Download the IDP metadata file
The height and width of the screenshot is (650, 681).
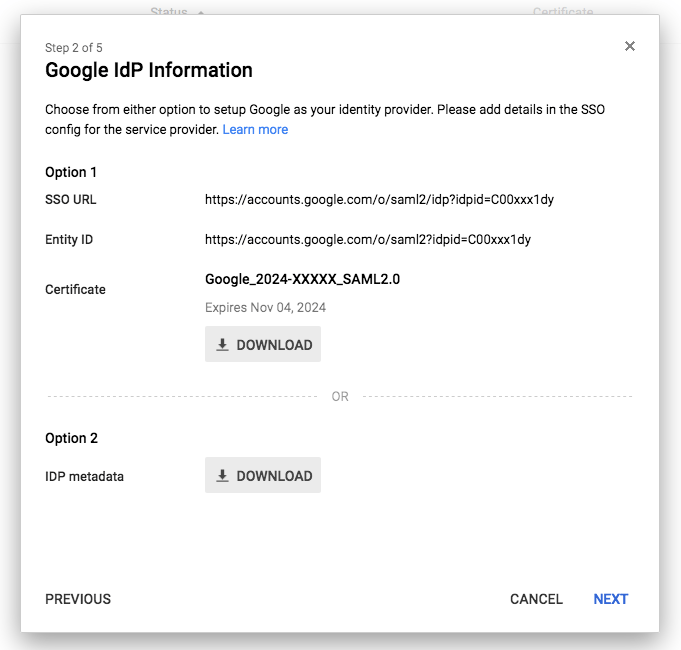[263, 475]
